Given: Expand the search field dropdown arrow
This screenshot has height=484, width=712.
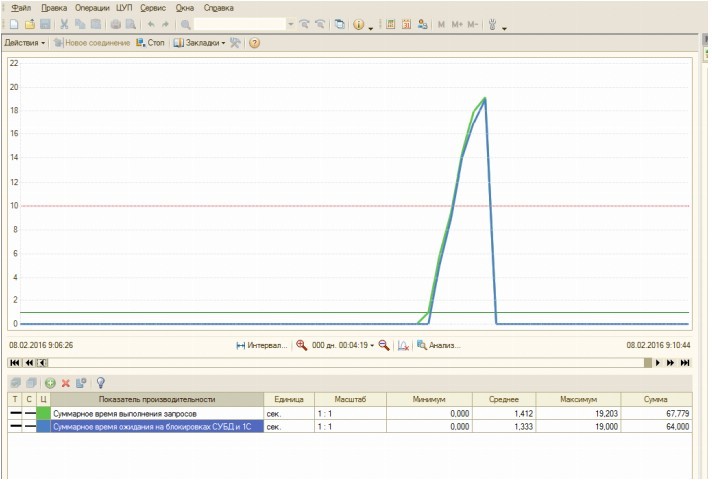Looking at the screenshot, I should click(291, 24).
